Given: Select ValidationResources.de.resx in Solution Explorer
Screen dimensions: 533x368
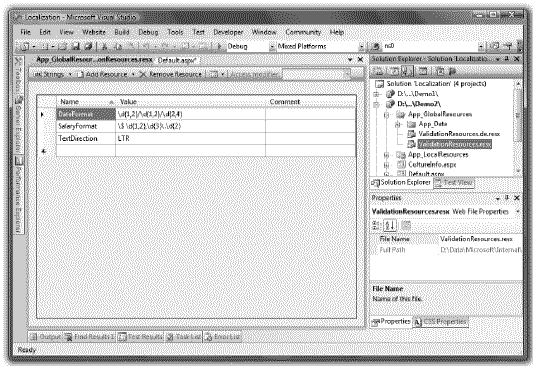Looking at the screenshot, I should tap(459, 134).
